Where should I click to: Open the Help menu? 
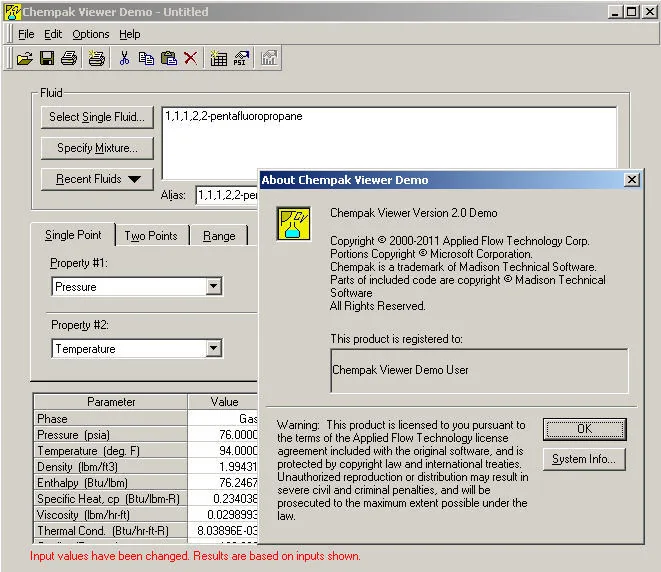pos(129,34)
